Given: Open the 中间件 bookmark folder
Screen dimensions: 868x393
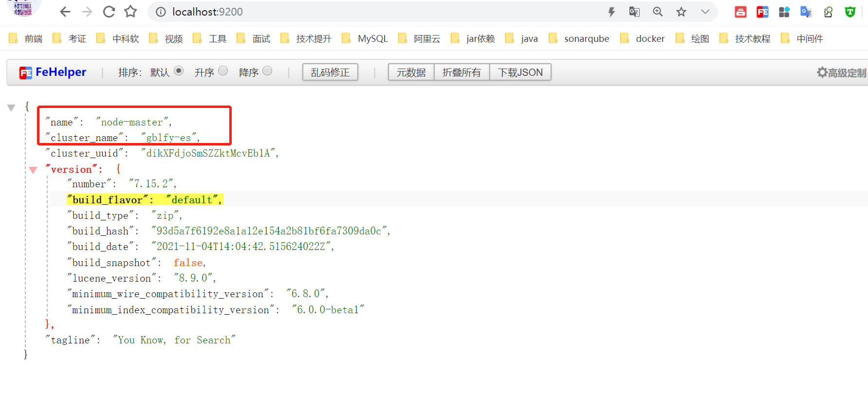Looking at the screenshot, I should pyautogui.click(x=802, y=38).
